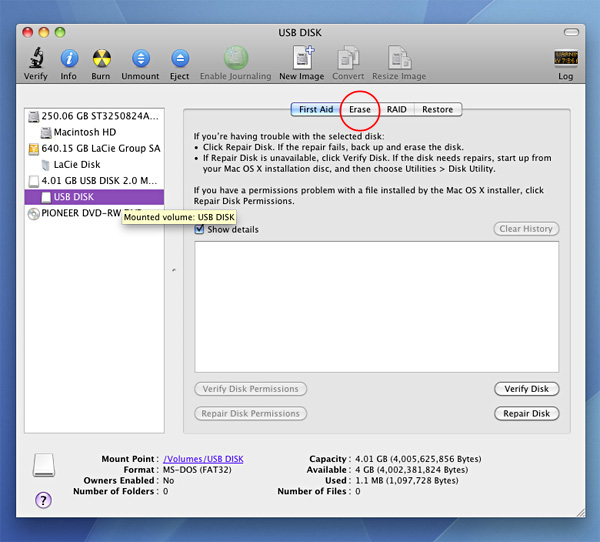Select the Restore tab
Screen dimensions: 600x542
[437, 109]
